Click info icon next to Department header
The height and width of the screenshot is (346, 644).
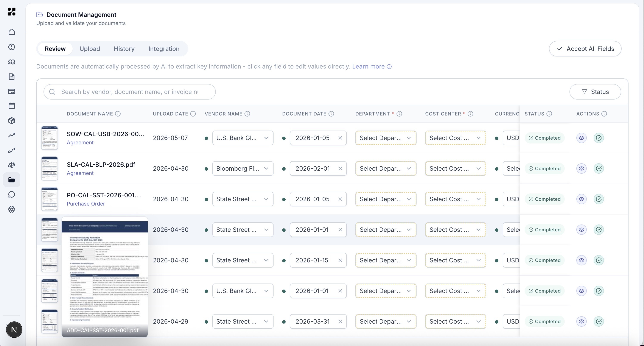coord(399,114)
